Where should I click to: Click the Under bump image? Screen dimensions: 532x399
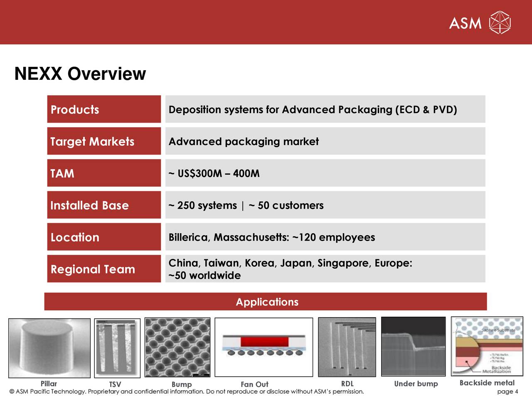[414, 347]
